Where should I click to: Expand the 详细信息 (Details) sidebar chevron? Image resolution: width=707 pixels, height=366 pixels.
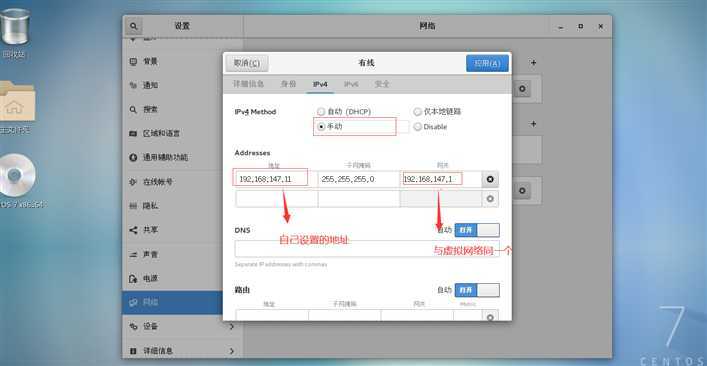pos(232,351)
